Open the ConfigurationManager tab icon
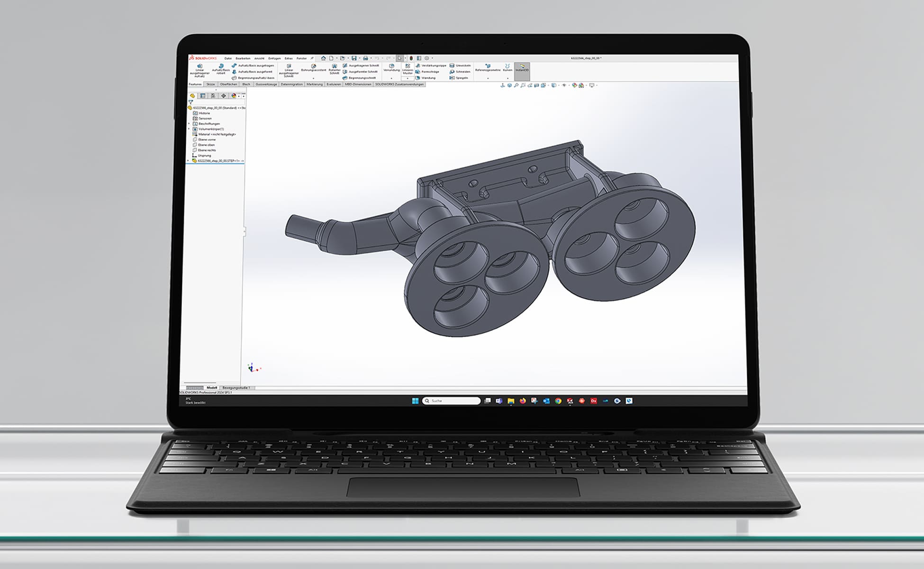 click(213, 96)
